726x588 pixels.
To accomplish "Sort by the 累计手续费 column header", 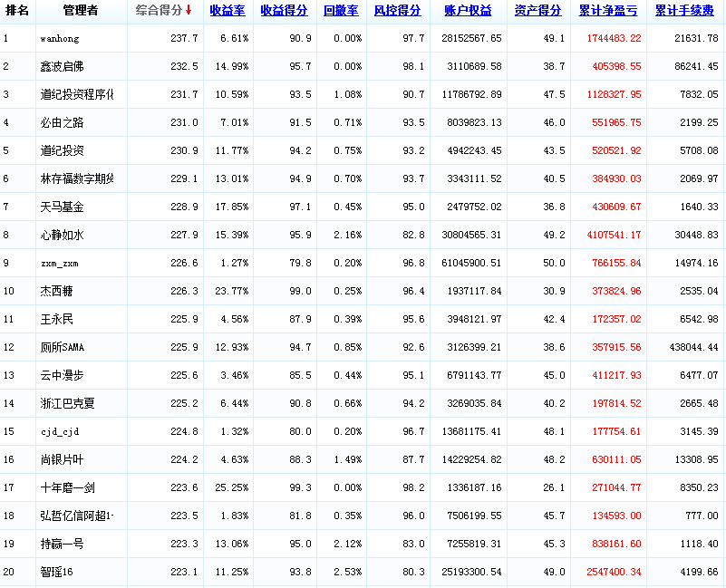I will click(684, 11).
